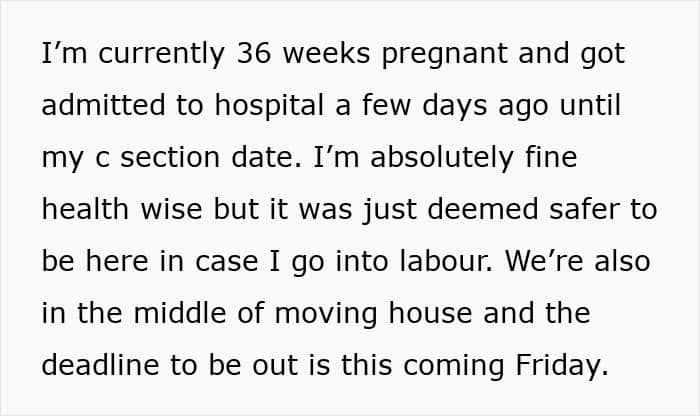Select the word "moving"
The image size is (700, 416).
click(x=326, y=315)
